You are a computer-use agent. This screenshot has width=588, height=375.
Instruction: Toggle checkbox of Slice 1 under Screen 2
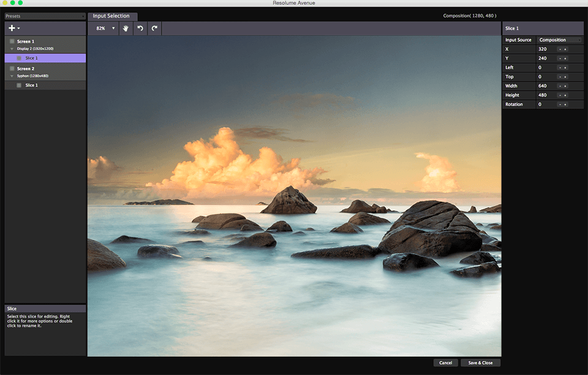[x=19, y=85]
